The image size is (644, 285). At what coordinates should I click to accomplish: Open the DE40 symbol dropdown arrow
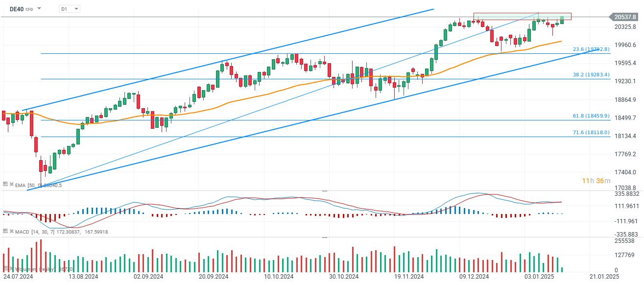pos(39,9)
